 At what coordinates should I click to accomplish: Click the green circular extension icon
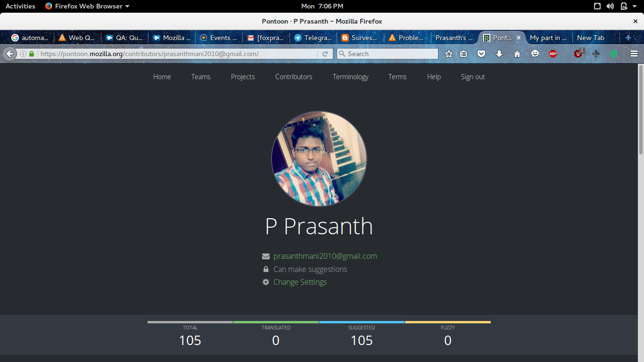click(614, 54)
